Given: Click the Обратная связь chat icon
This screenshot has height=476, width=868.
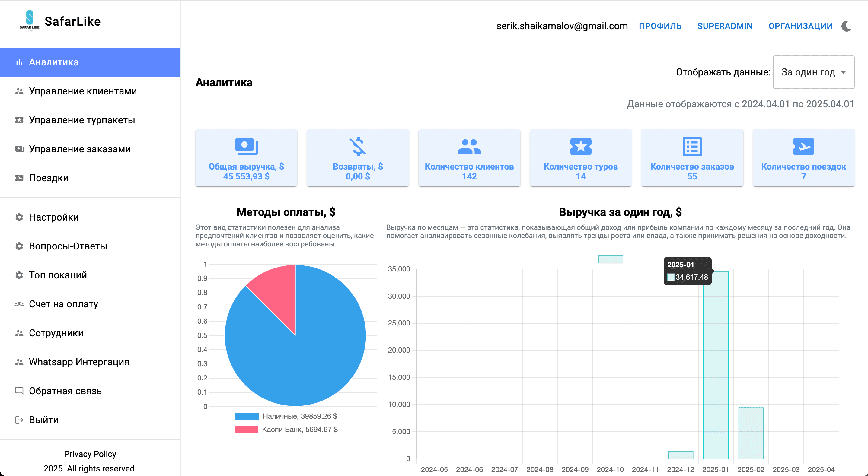Looking at the screenshot, I should [19, 391].
